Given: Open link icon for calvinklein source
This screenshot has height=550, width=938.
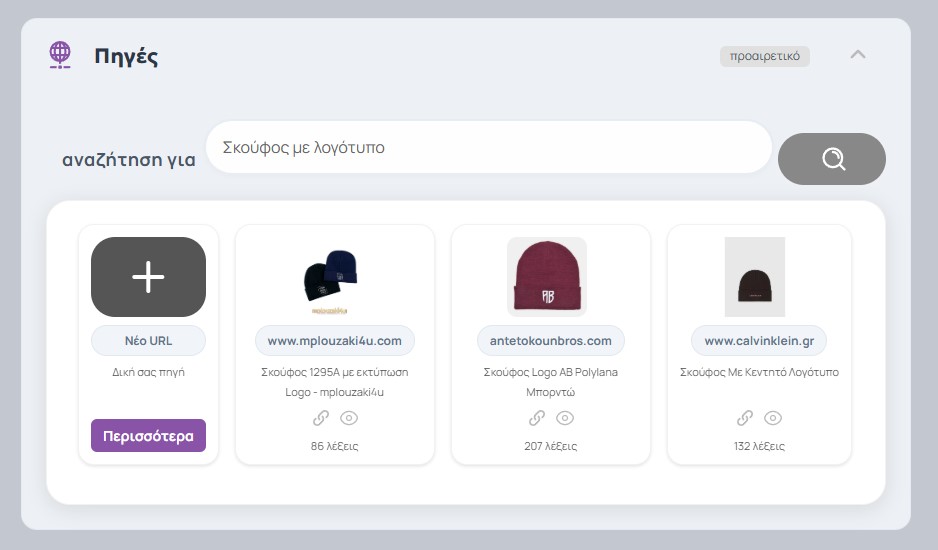Looking at the screenshot, I should pyautogui.click(x=745, y=418).
